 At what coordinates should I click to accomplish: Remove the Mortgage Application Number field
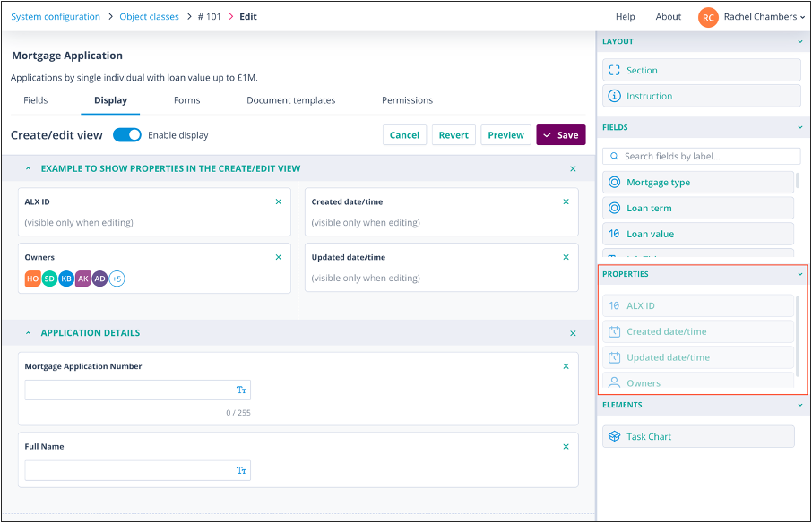coord(566,366)
